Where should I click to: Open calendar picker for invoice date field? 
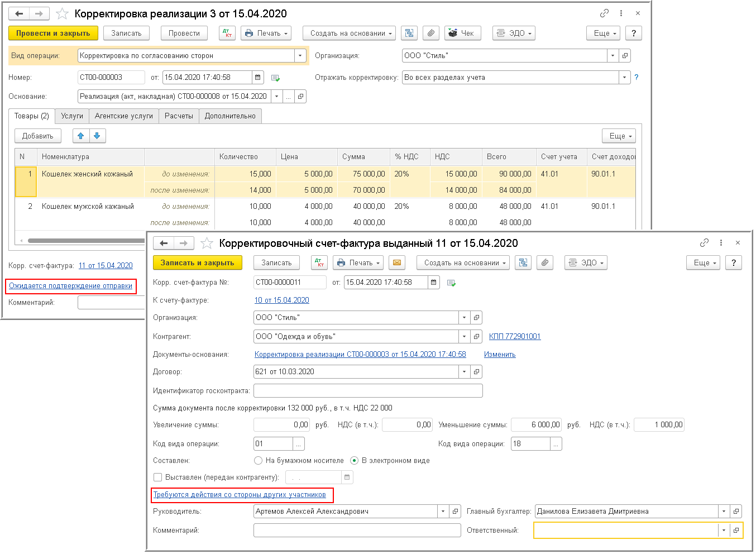433,283
